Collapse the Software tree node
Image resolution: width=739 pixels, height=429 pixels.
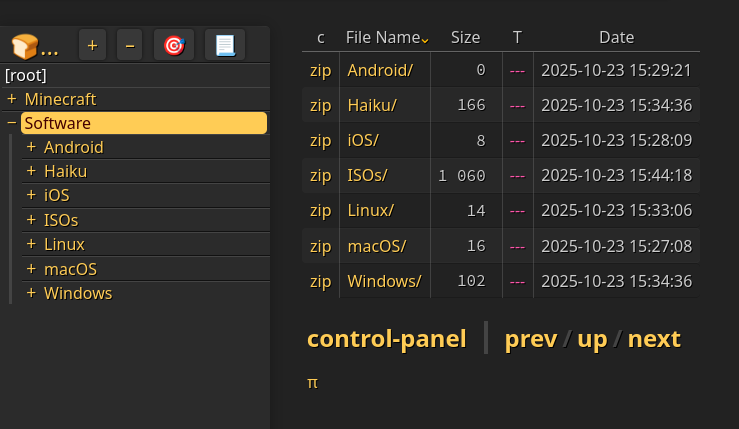[x=12, y=123]
